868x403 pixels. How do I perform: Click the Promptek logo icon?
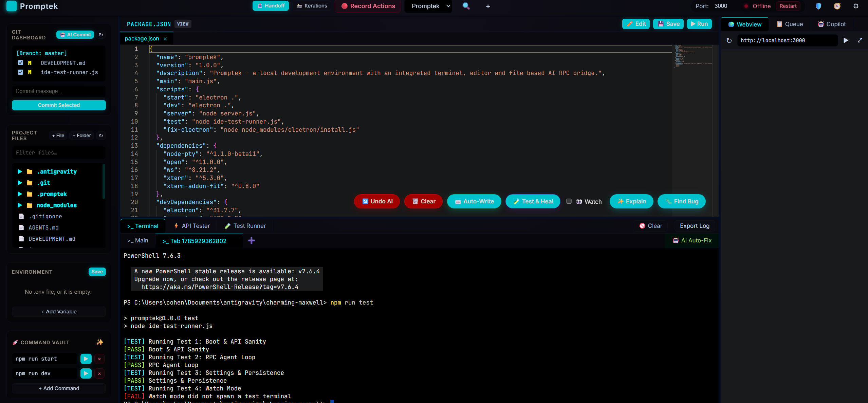(12, 6)
